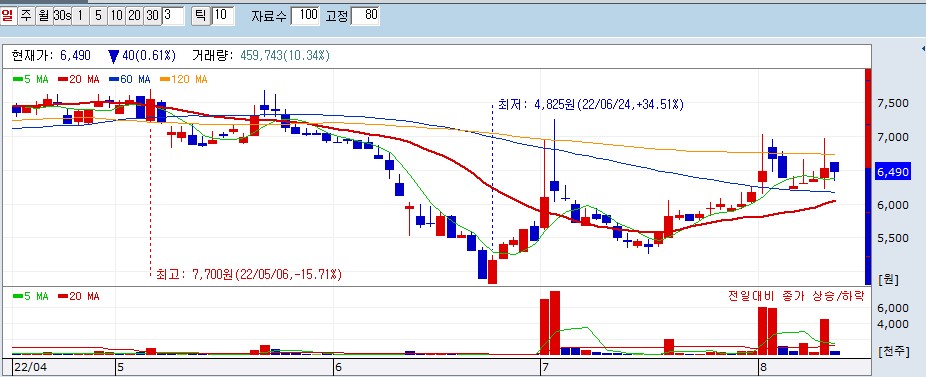Click the 거래량 value 459,743(10.34%)
926x377 pixels.
coord(285,56)
